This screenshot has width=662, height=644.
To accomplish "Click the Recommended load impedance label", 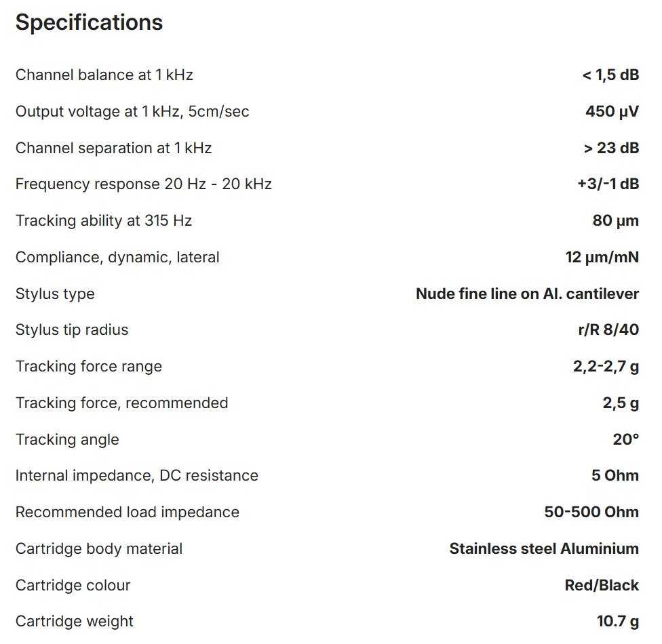I will tap(128, 512).
